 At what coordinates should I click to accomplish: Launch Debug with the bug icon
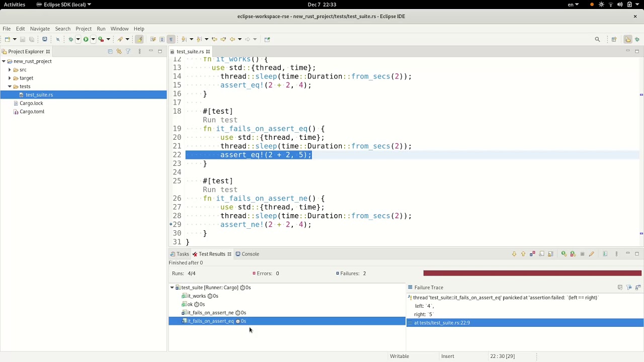coord(71,39)
